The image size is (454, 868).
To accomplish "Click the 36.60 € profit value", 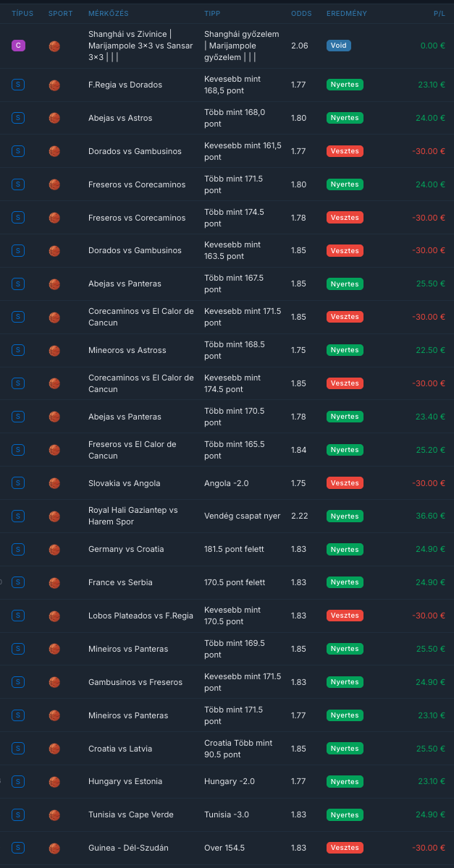I will click(431, 516).
